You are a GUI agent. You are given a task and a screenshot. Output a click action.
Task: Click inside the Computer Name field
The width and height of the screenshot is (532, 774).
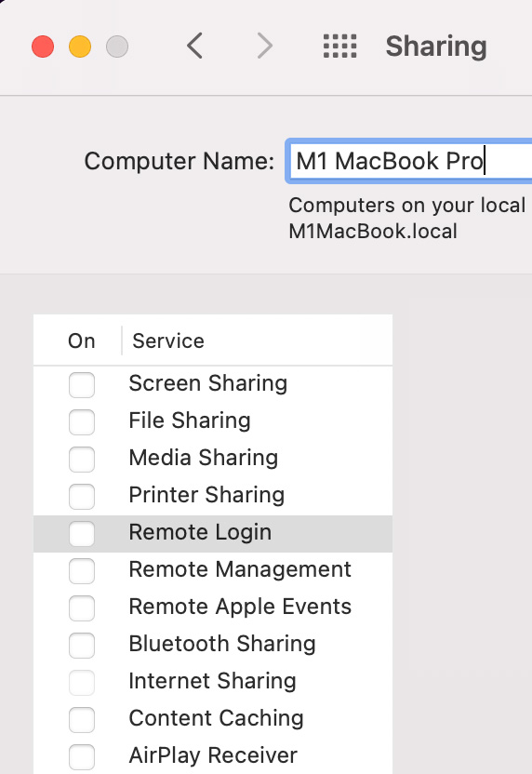point(409,161)
